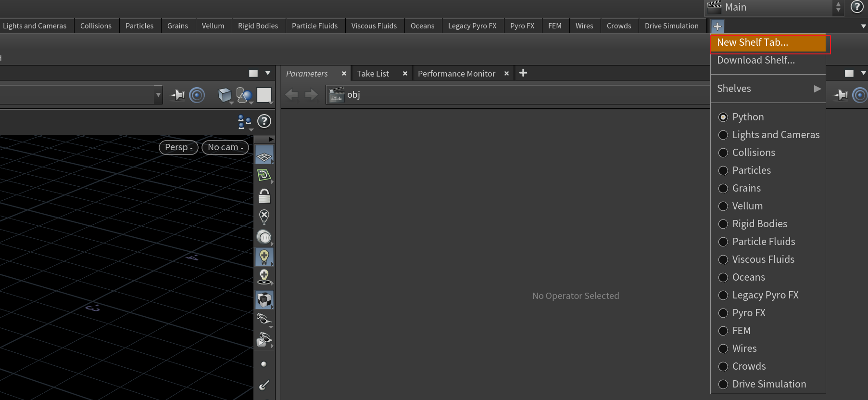Toggle the green construction plane icon
This screenshot has height=400, width=868.
coord(264,175)
